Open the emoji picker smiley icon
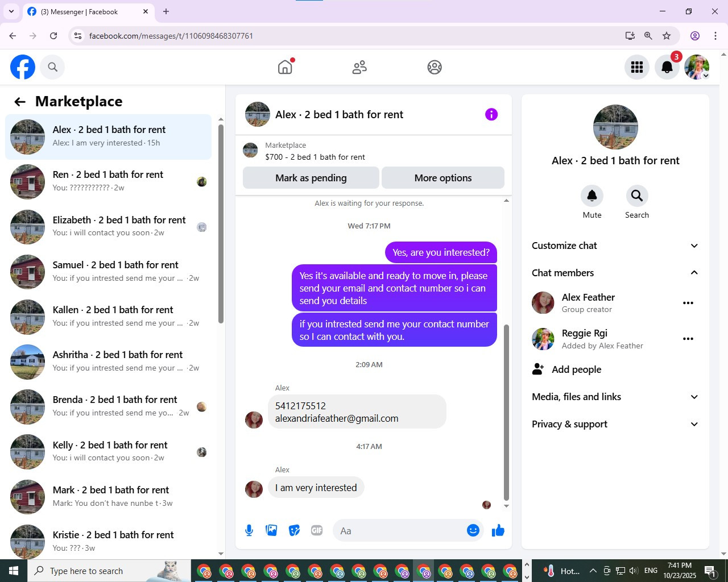728x582 pixels. [473, 530]
